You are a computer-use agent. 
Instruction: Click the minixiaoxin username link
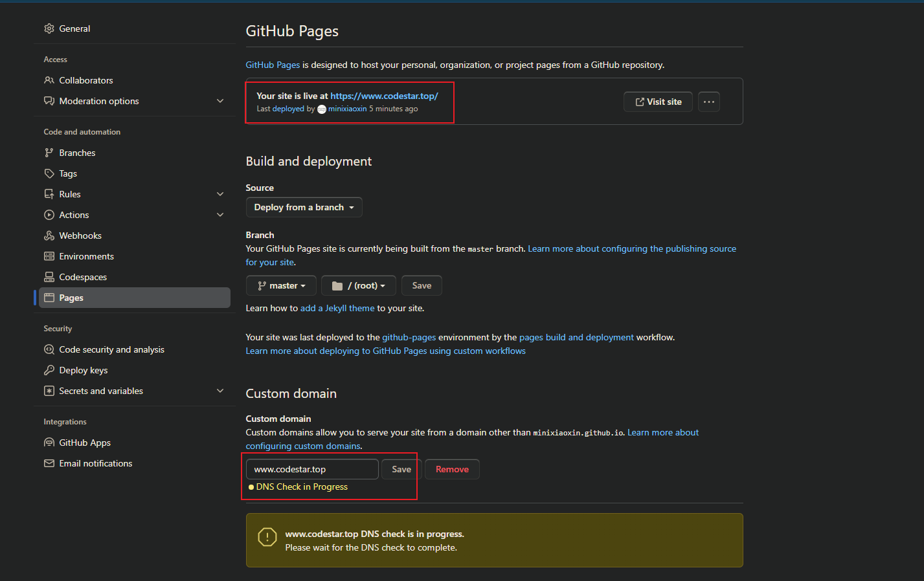[347, 109]
